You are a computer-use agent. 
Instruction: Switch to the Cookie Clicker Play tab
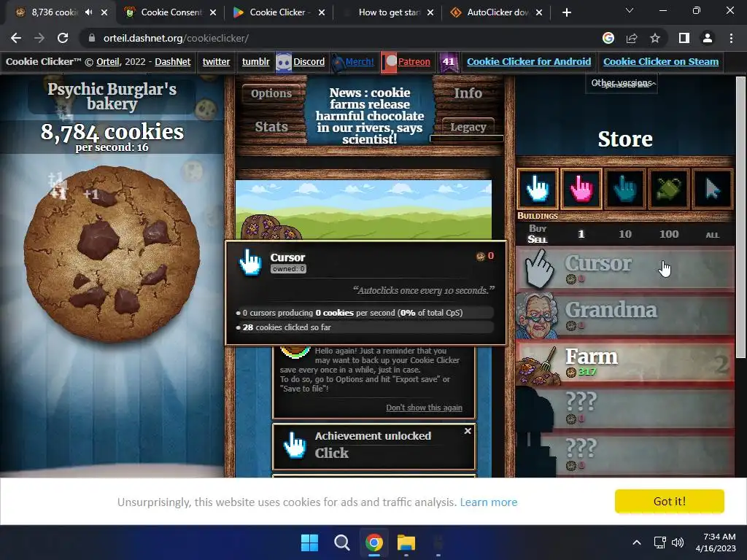pyautogui.click(x=277, y=12)
